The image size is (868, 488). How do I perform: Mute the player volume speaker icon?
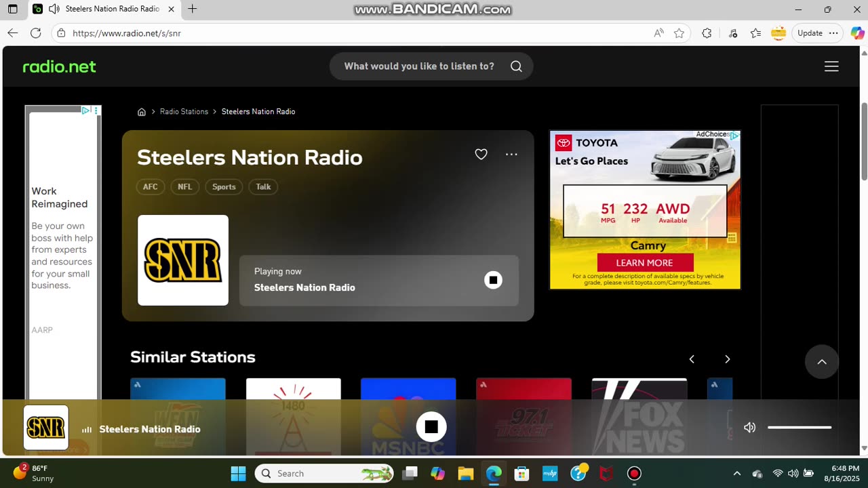749,428
